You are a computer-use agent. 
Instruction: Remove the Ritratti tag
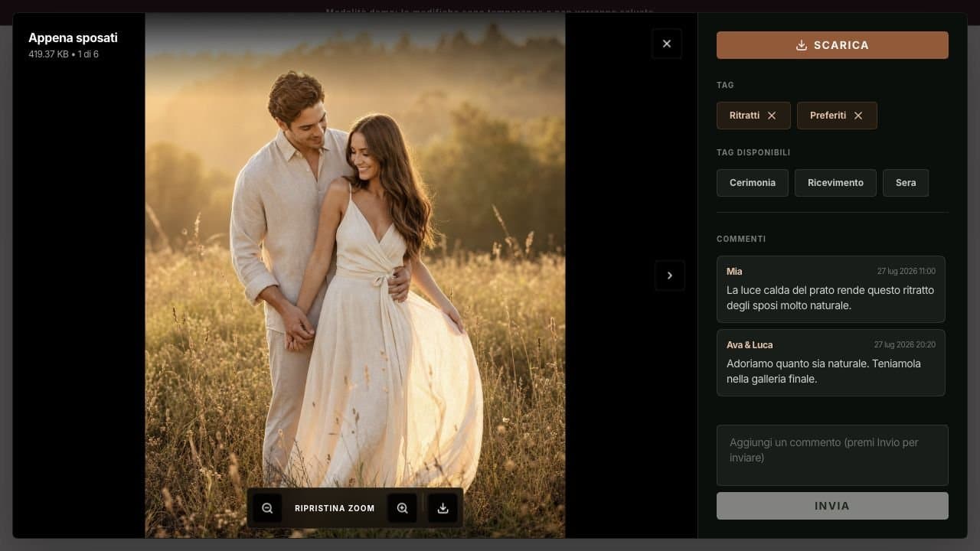pyautogui.click(x=772, y=116)
